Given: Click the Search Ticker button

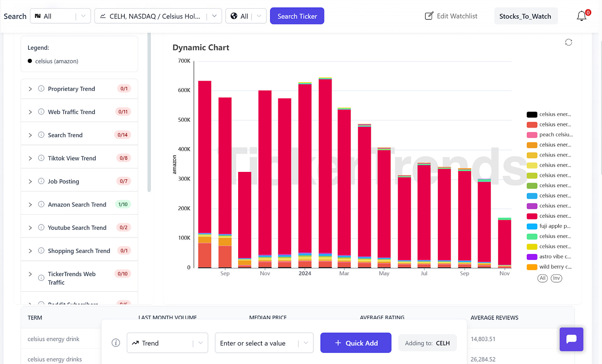Looking at the screenshot, I should pyautogui.click(x=297, y=16).
